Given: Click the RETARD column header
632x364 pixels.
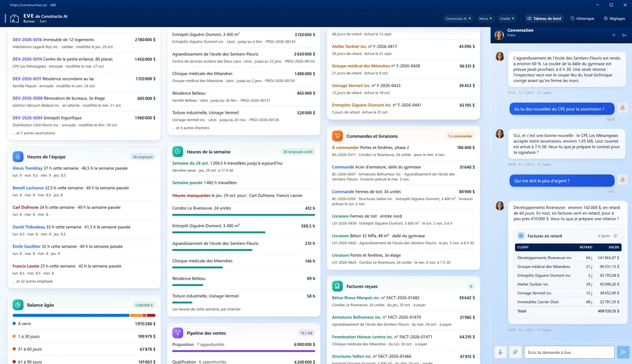Looking at the screenshot, I should pyautogui.click(x=586, y=247).
